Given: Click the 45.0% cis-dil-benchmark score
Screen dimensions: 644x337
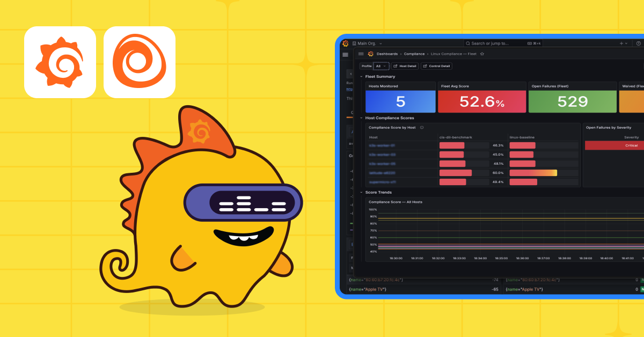Looking at the screenshot, I should [x=498, y=155].
